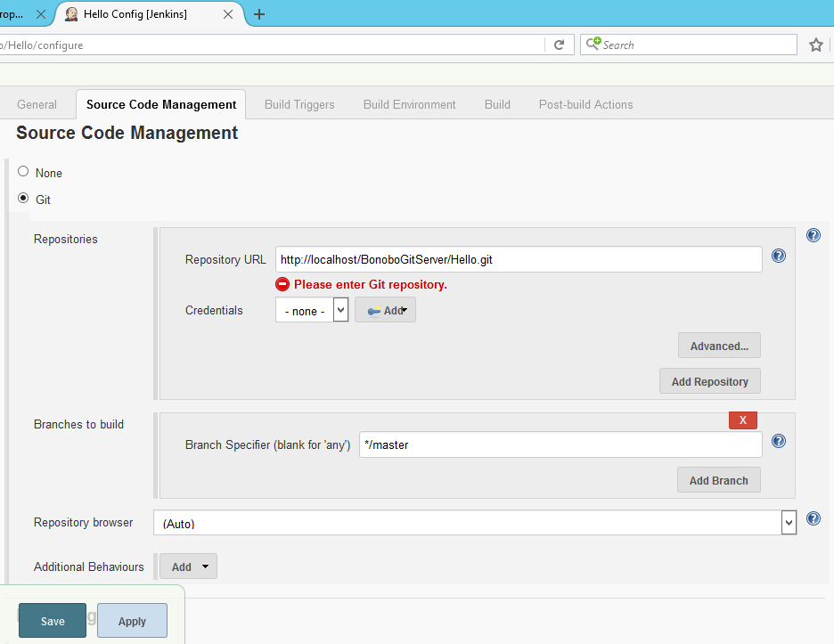
Task: Open help for Repository browser
Action: tap(814, 518)
